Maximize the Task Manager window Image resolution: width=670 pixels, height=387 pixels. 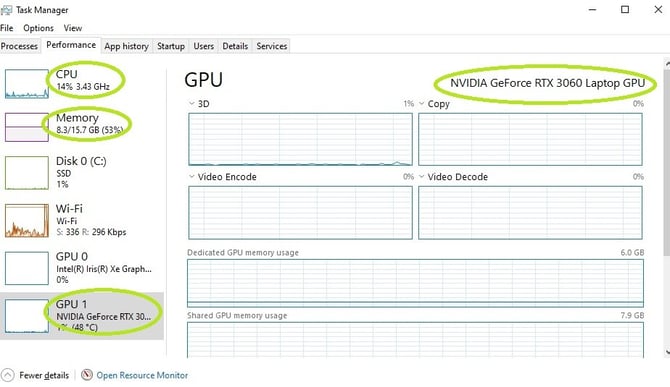[x=625, y=10]
